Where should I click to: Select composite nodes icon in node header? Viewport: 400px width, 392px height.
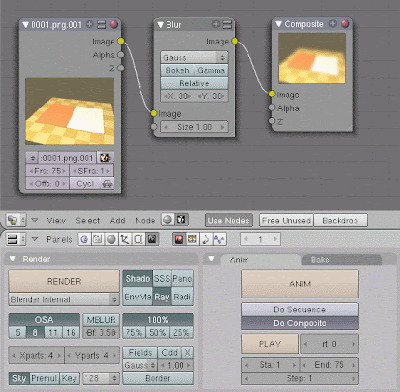pos(182,220)
